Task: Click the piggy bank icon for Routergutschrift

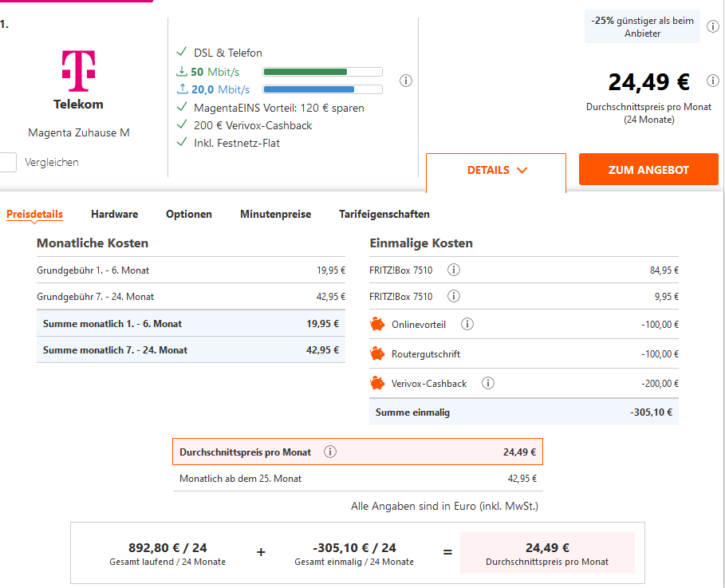Action: [x=377, y=354]
